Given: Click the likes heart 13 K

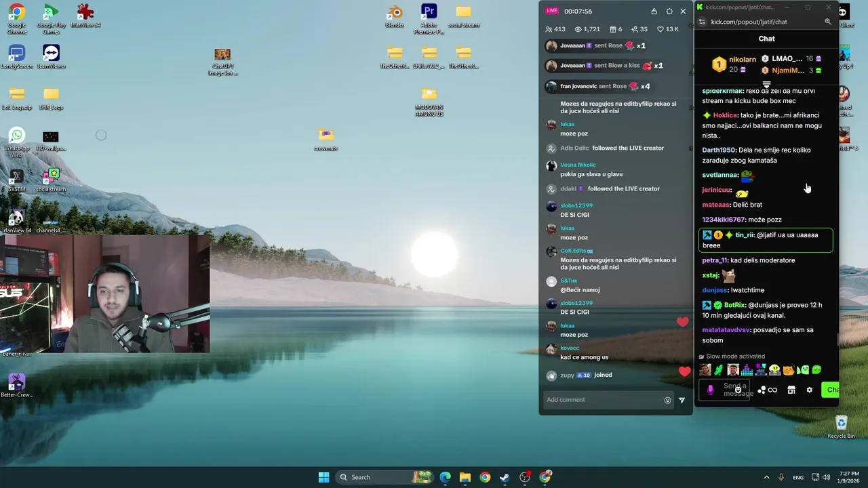Looking at the screenshot, I should tap(668, 29).
